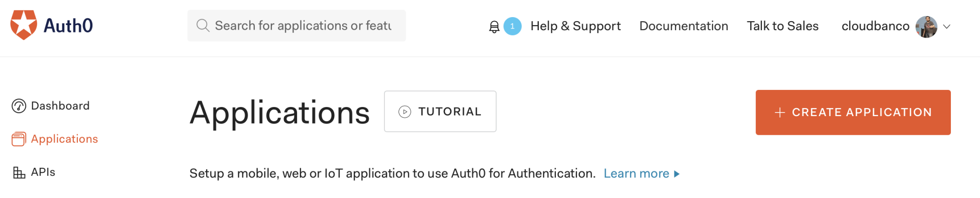Focus the search applications input field

click(x=297, y=26)
